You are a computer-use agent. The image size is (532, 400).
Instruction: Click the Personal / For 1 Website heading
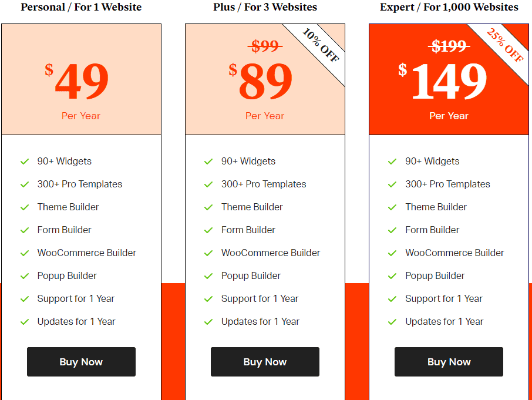click(81, 7)
